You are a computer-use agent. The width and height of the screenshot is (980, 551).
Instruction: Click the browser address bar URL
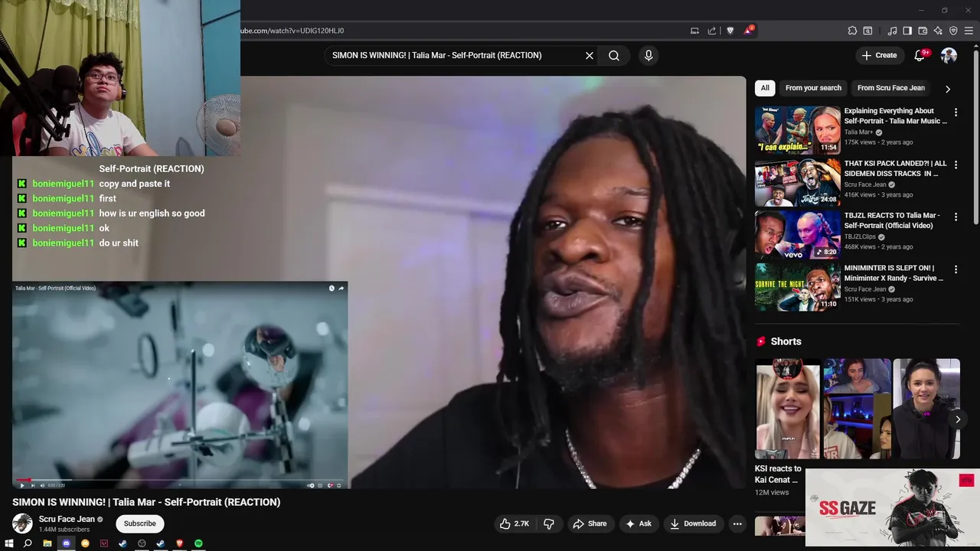tap(292, 31)
